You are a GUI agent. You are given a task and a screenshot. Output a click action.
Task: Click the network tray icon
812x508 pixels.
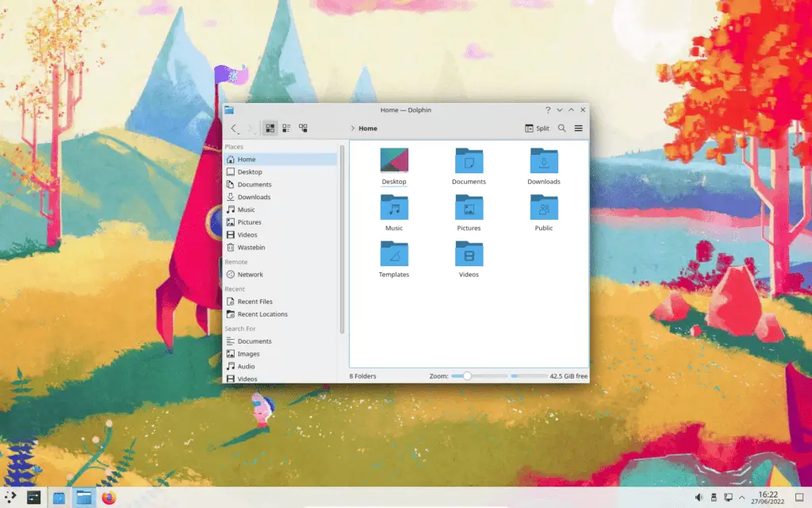click(728, 498)
